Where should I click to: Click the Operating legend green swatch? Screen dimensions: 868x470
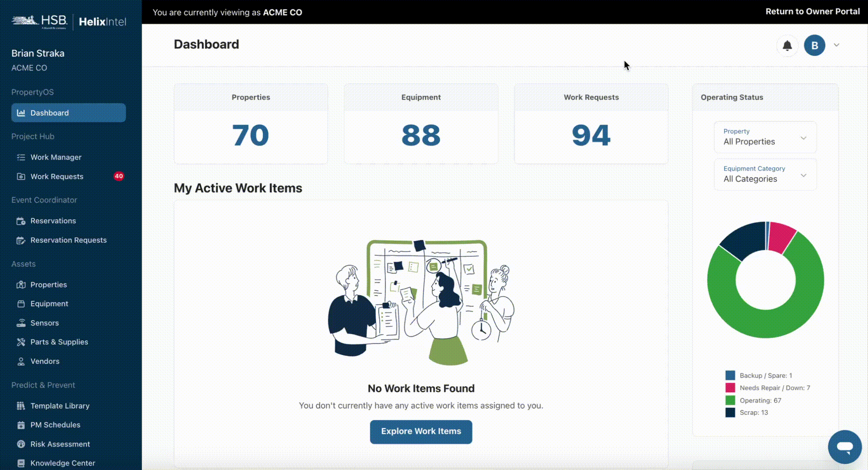click(x=730, y=400)
